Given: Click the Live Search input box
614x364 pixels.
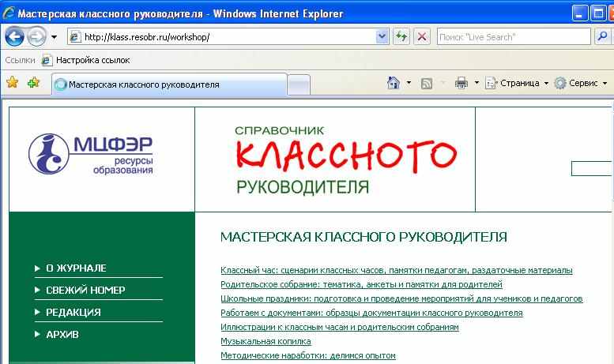Looking at the screenshot, I should [x=514, y=37].
